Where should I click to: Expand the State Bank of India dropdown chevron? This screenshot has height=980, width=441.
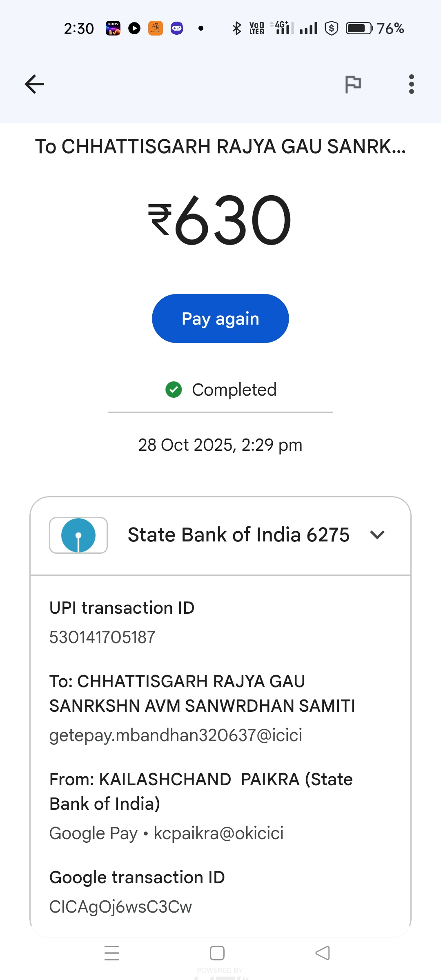pos(377,535)
